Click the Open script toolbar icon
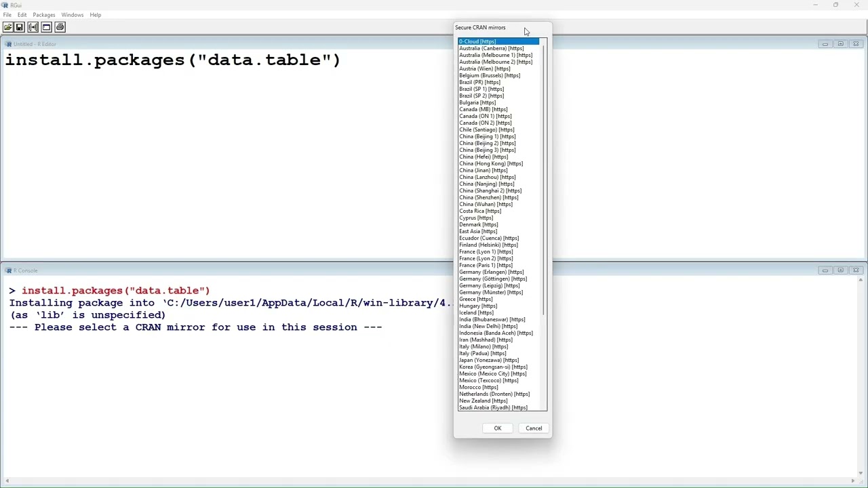868x488 pixels. pos(7,27)
